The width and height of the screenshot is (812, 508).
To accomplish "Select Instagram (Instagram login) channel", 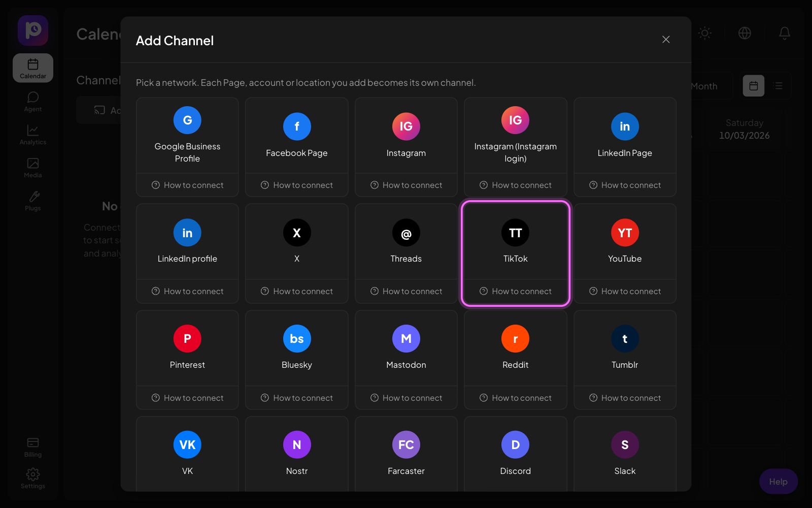I will pyautogui.click(x=515, y=135).
